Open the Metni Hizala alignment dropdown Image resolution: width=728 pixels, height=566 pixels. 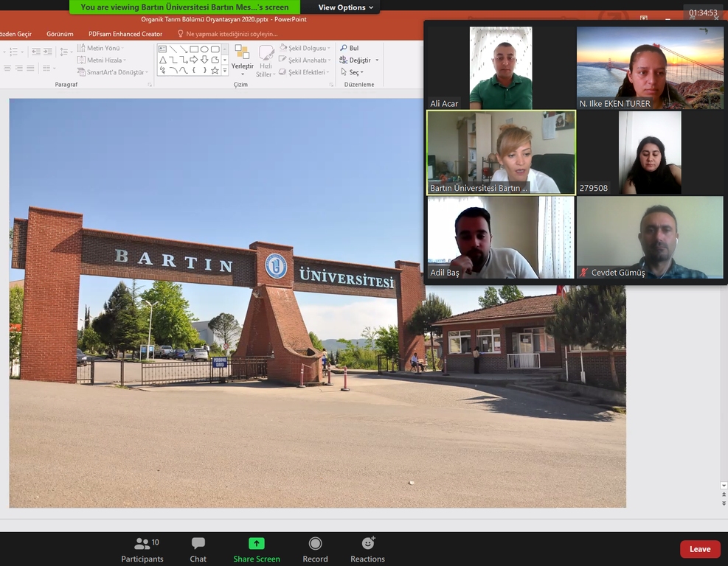pos(102,60)
